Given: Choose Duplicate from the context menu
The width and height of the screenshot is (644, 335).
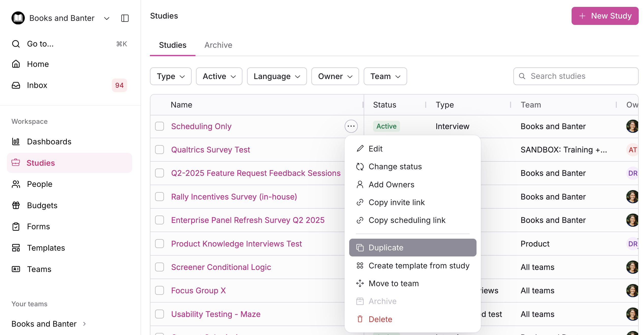Looking at the screenshot, I should 412,248.
